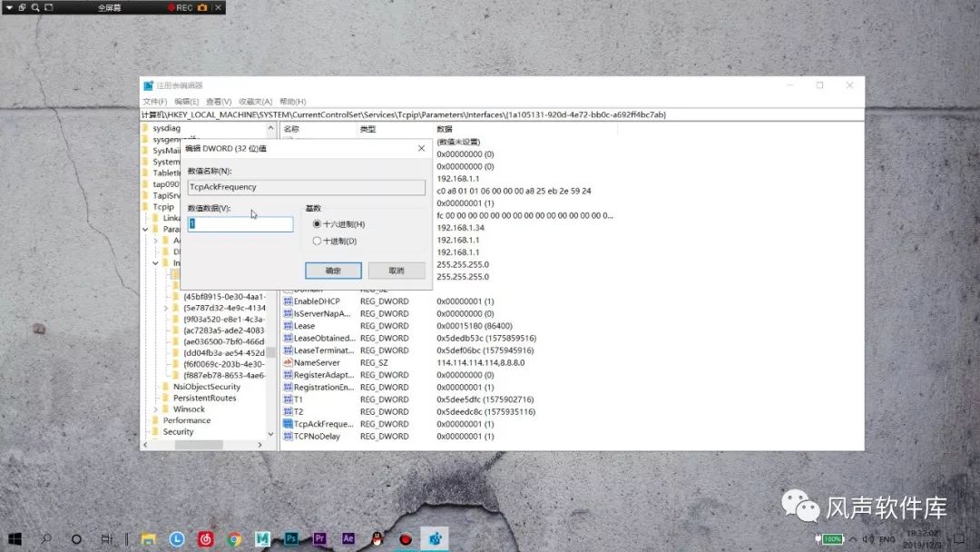Open After Effects on the taskbar
Viewport: 980px width, 552px height.
pyautogui.click(x=348, y=537)
